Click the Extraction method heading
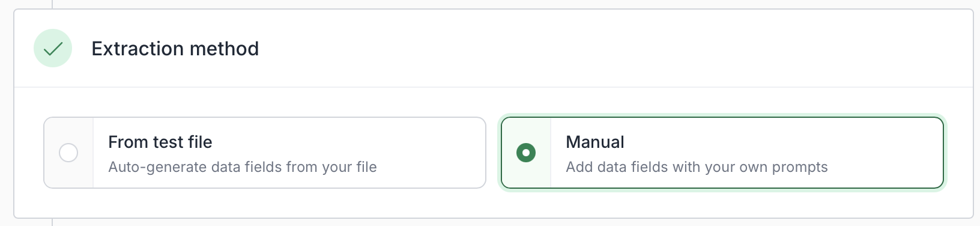 (x=175, y=49)
